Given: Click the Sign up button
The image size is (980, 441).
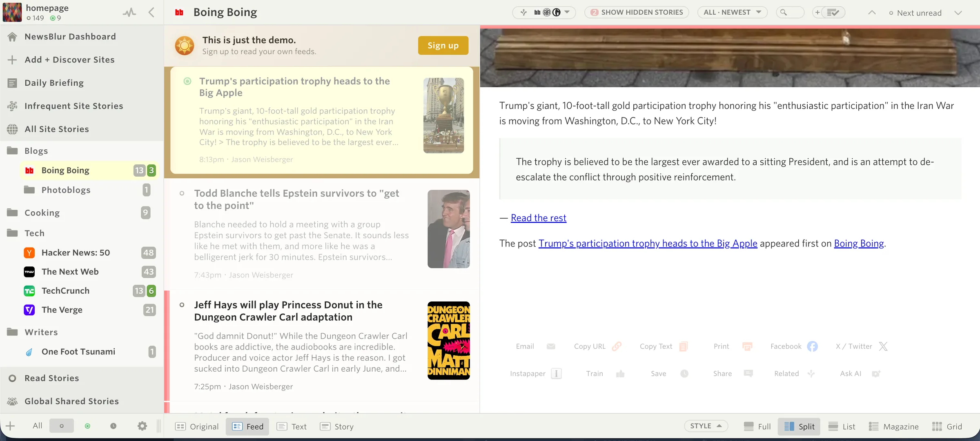Looking at the screenshot, I should (443, 45).
